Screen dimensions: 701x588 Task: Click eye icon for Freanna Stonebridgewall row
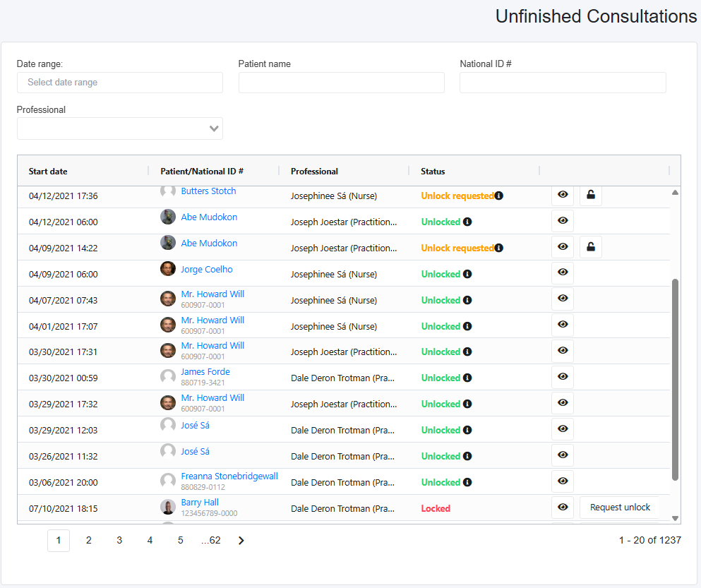tap(563, 481)
